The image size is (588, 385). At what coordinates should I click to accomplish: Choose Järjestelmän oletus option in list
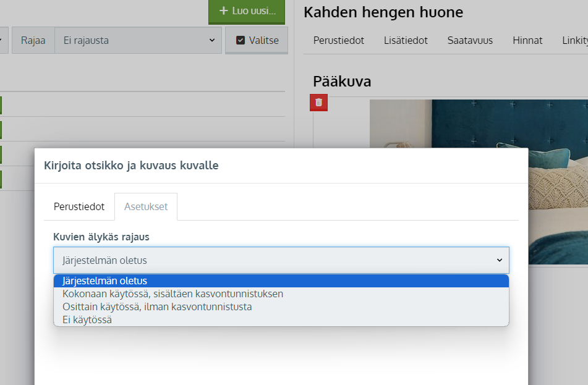click(281, 281)
